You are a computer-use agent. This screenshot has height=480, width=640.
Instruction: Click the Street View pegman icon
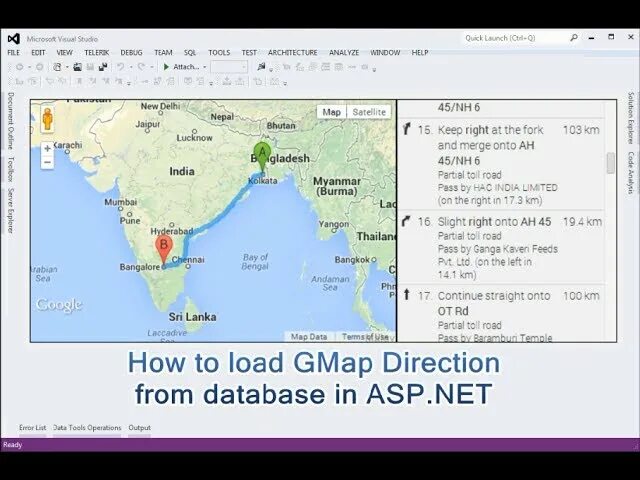(x=48, y=120)
